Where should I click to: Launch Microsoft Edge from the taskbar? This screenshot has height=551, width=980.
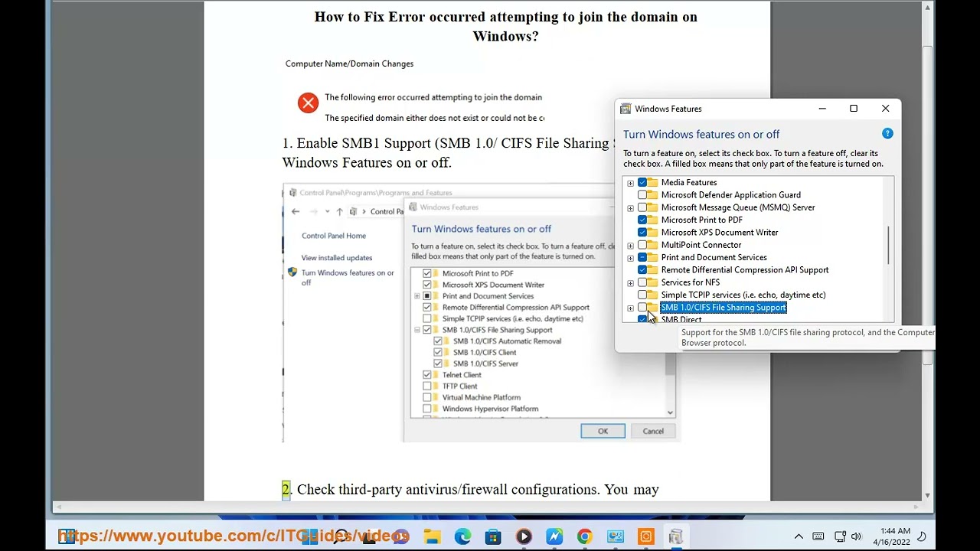click(x=463, y=537)
